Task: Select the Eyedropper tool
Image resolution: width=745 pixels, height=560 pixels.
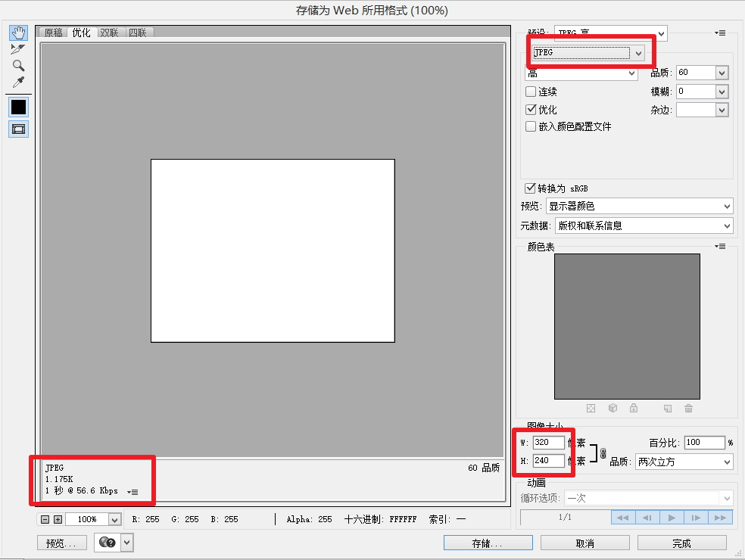Action: pos(18,82)
